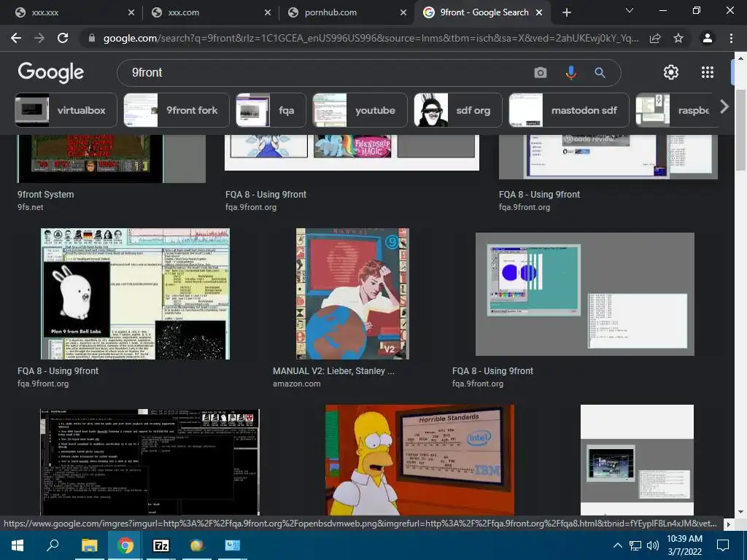Open the blue circles paint screenshot thumbnail

585,294
